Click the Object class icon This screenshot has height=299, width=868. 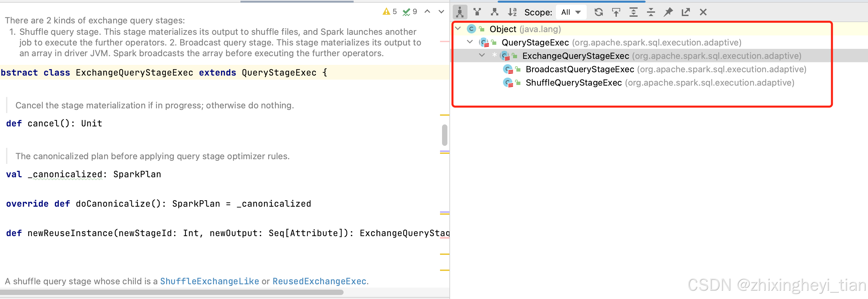point(472,29)
